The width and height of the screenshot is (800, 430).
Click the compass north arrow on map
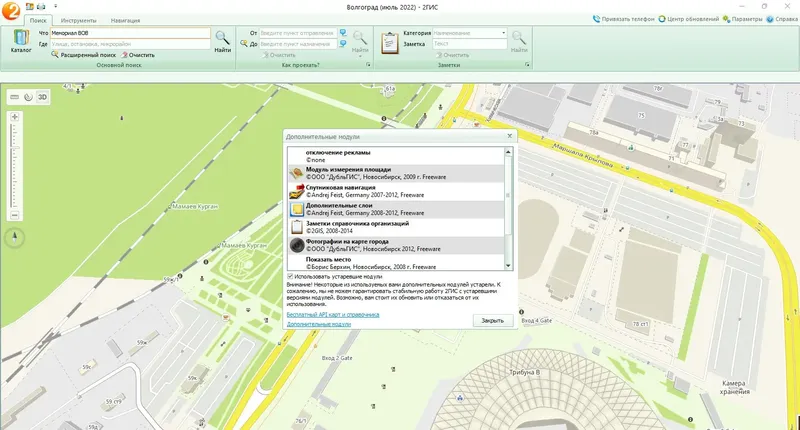(14, 237)
